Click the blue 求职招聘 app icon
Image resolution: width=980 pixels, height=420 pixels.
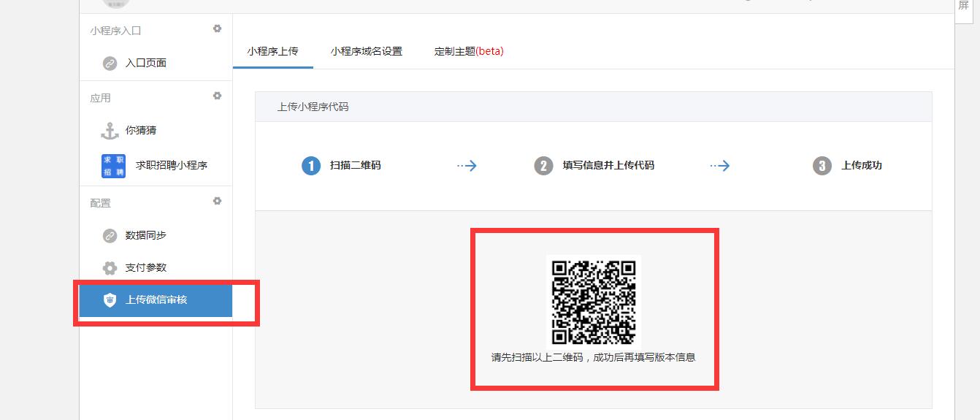point(113,166)
